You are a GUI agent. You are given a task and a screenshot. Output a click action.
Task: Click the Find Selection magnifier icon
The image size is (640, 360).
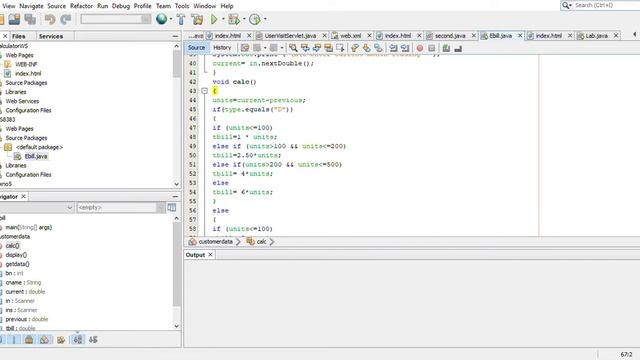pyautogui.click(x=293, y=48)
